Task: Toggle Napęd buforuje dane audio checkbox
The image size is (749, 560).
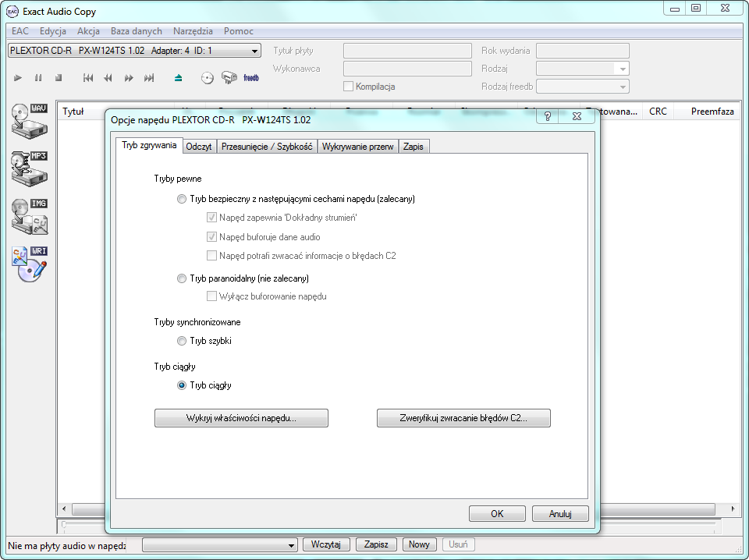Action: 211,237
